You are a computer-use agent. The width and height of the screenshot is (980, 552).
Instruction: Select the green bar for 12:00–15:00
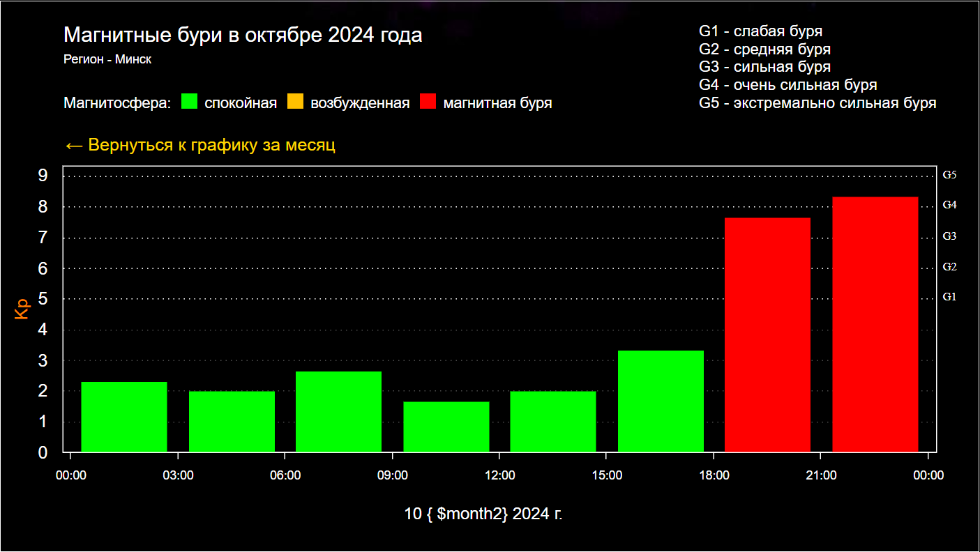(x=553, y=422)
